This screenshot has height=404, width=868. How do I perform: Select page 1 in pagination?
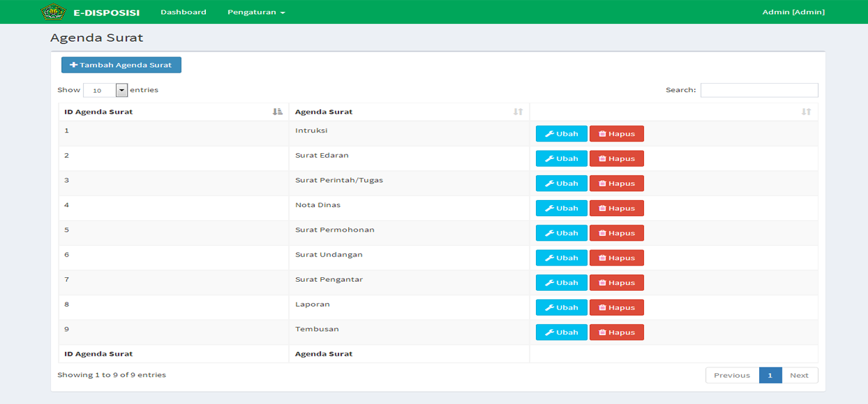tap(770, 376)
